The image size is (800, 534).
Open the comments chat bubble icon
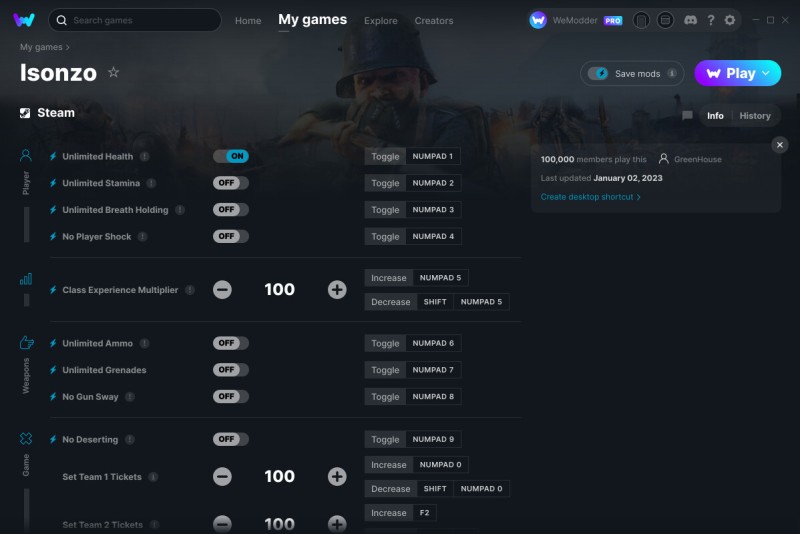coord(687,115)
